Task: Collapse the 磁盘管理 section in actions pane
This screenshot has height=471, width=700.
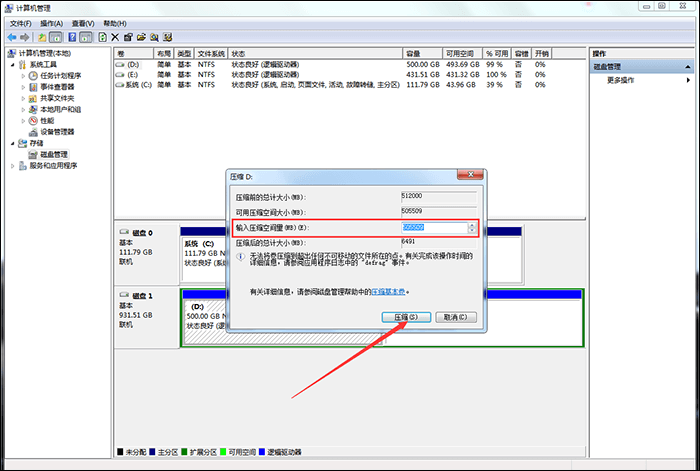Action: point(688,67)
